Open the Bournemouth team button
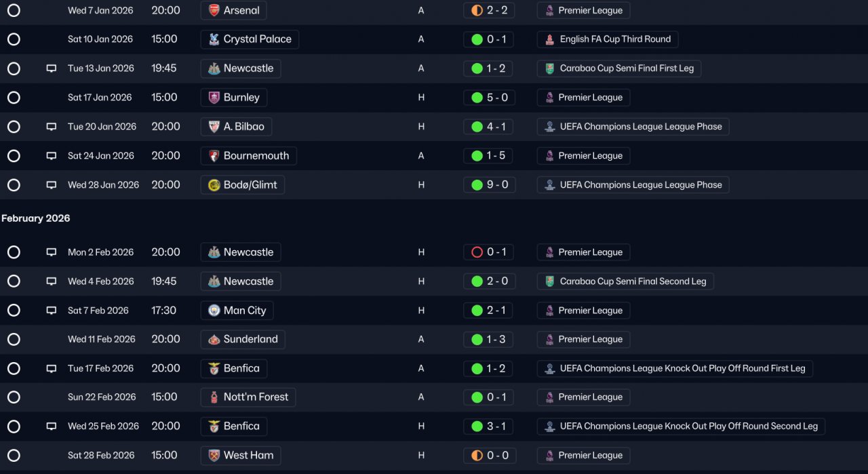 click(249, 156)
